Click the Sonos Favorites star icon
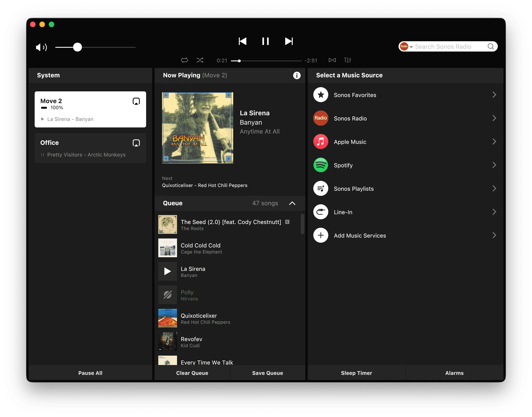Image resolution: width=532 pixels, height=417 pixels. click(x=321, y=95)
